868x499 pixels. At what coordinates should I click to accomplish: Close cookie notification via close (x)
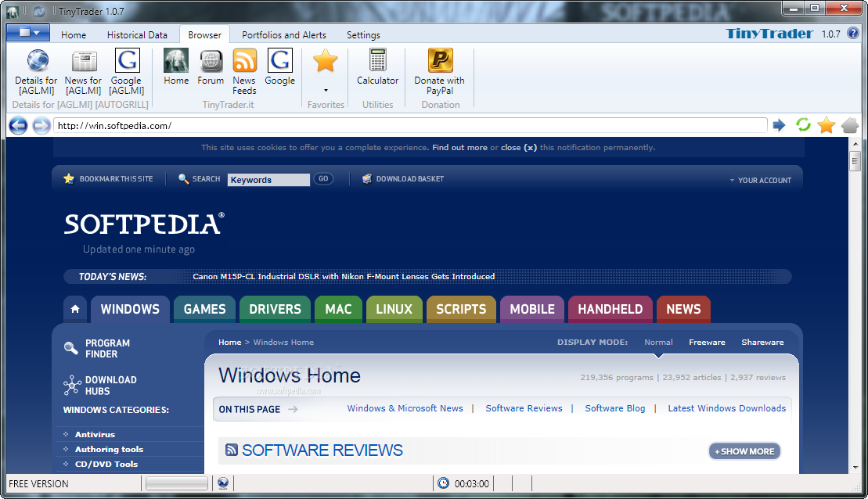click(519, 148)
